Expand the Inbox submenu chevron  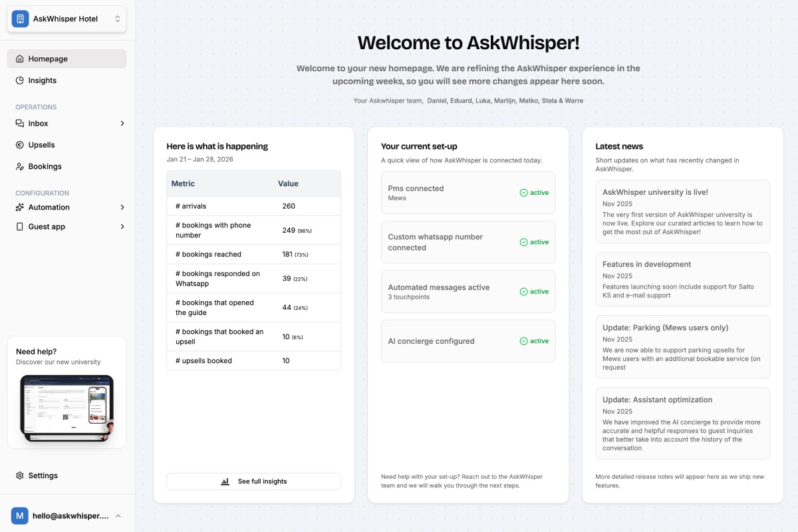122,124
